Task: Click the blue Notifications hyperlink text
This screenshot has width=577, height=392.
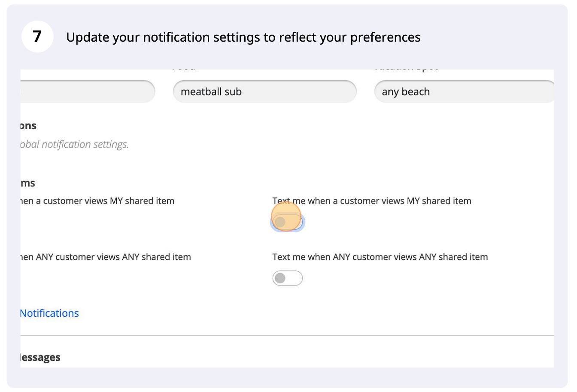Action: 49,313
